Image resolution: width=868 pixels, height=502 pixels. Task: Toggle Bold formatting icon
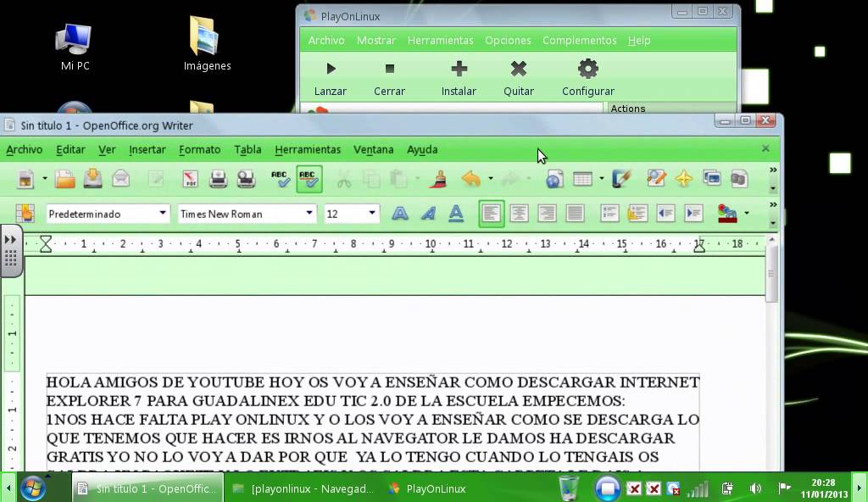point(400,214)
